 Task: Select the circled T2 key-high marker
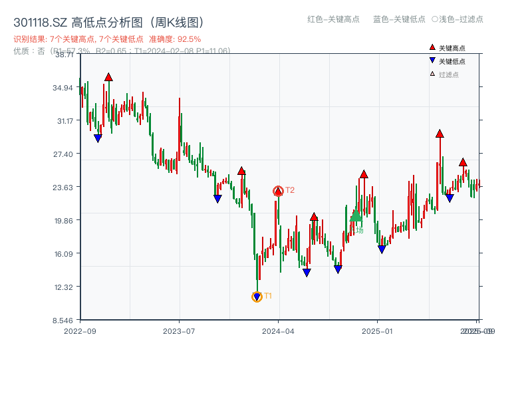(x=277, y=191)
